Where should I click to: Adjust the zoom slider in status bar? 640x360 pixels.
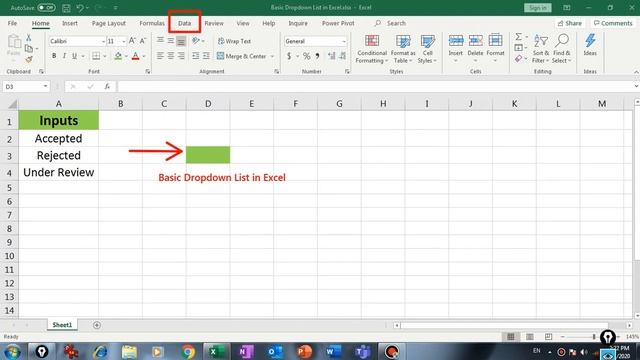[594, 337]
